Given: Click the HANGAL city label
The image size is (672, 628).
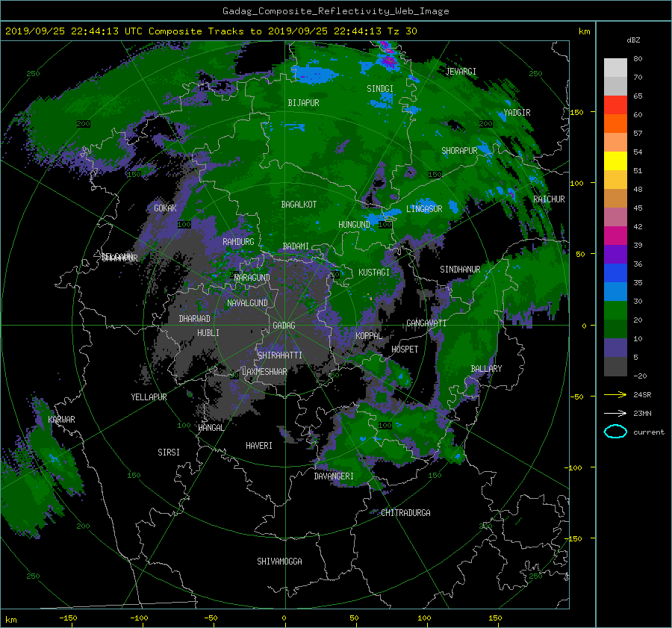Looking at the screenshot, I should click(x=211, y=427).
